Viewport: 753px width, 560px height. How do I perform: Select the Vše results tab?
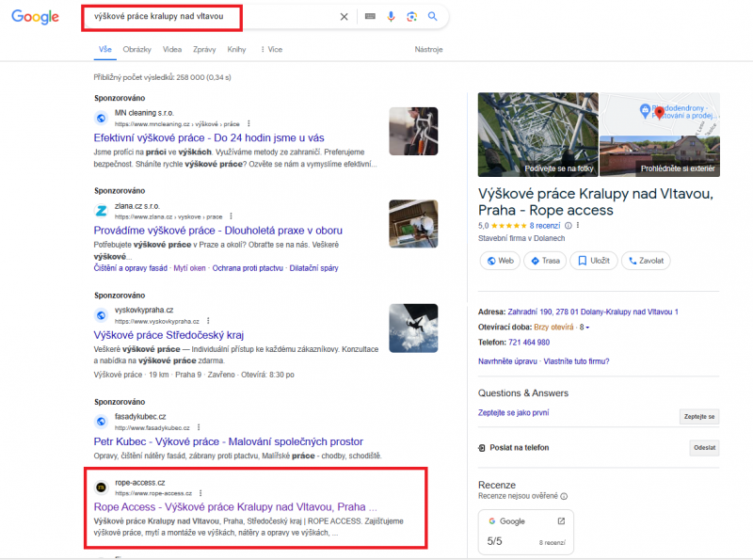click(105, 49)
